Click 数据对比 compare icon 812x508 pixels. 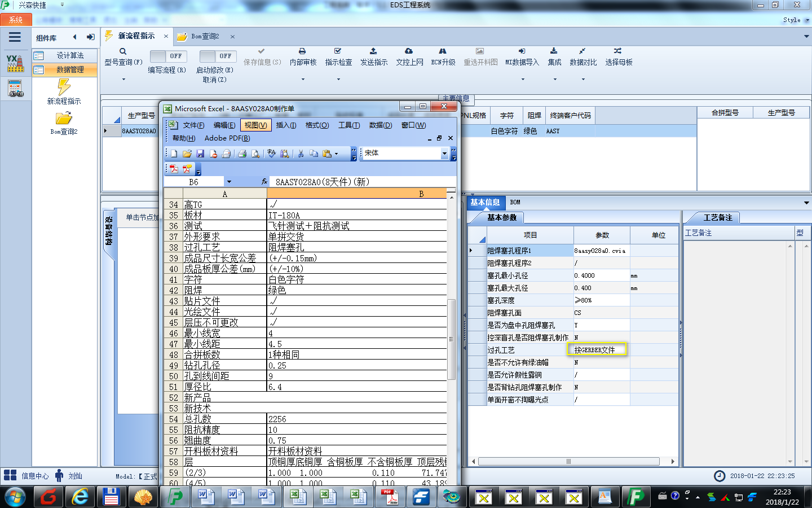click(x=582, y=51)
